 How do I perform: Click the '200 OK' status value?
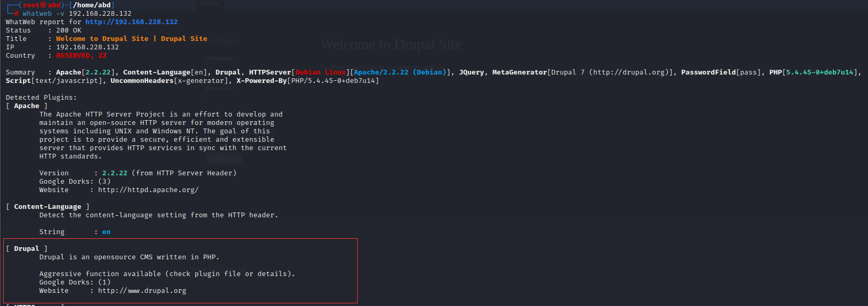click(69, 30)
